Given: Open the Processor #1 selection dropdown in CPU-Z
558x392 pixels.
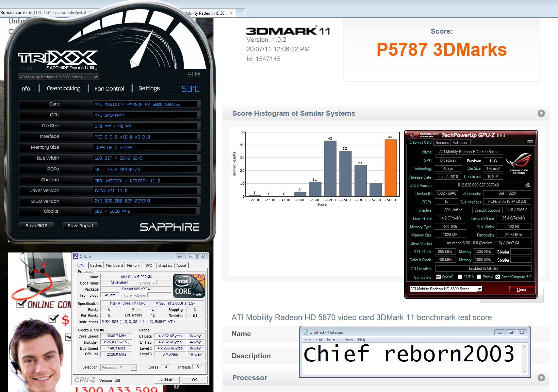Looking at the screenshot, I should 119,367.
